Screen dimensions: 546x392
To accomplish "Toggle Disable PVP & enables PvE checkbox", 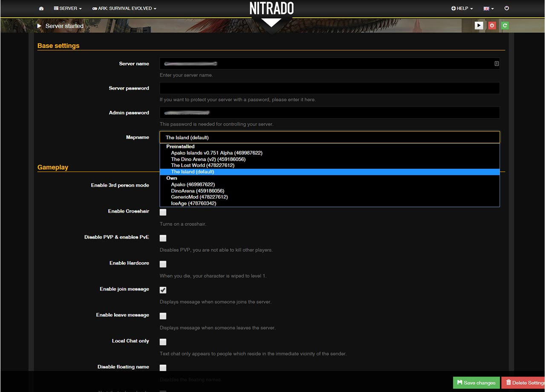I will [x=163, y=238].
